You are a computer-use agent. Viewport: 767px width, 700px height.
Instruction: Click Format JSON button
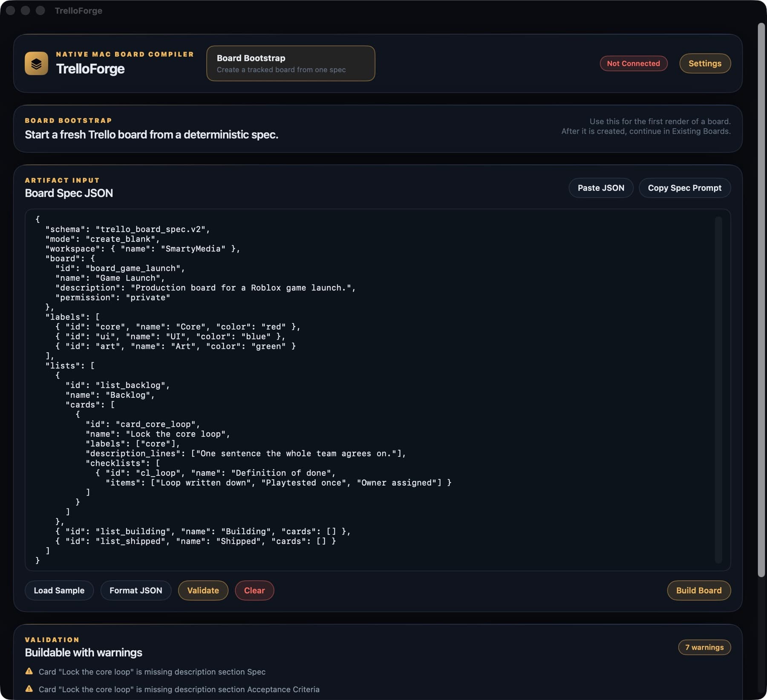(x=136, y=591)
